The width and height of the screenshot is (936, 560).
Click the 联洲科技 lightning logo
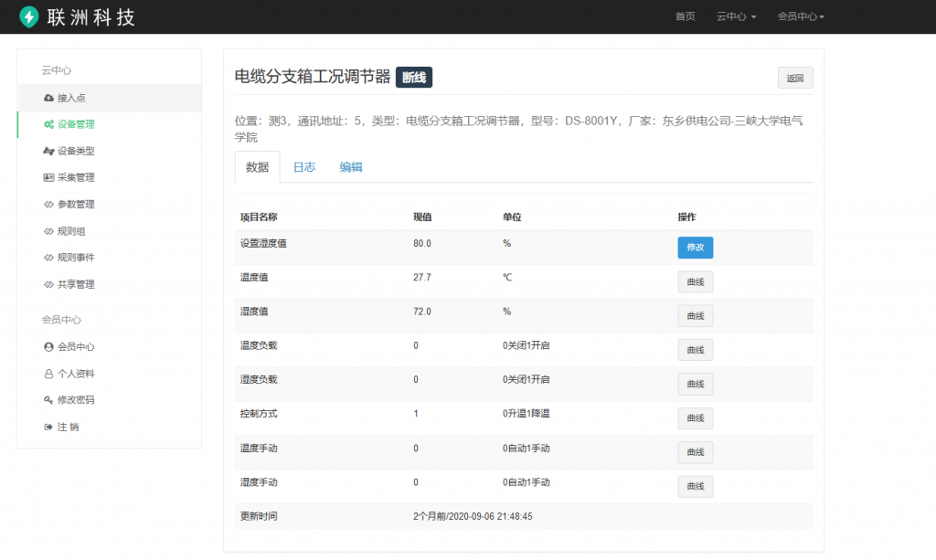click(29, 16)
